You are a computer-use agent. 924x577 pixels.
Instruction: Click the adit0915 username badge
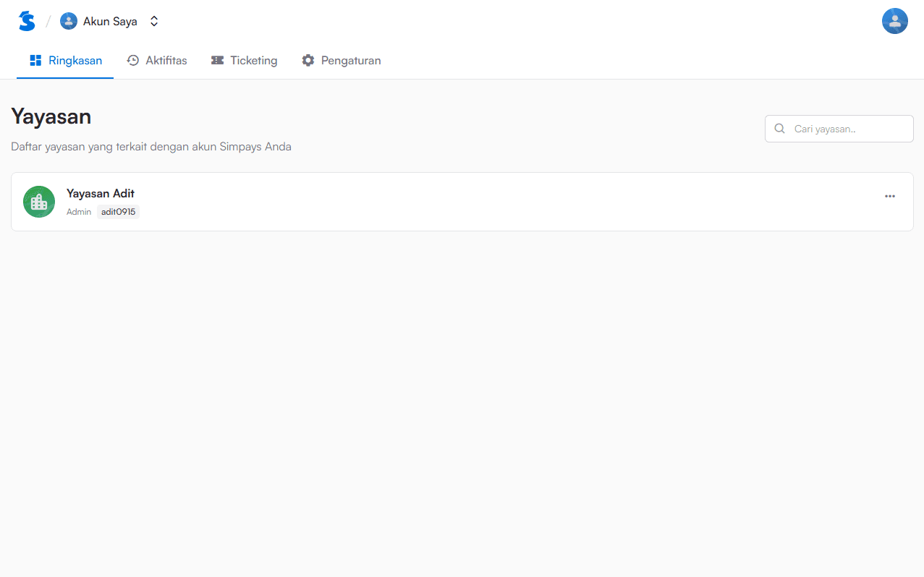(118, 212)
